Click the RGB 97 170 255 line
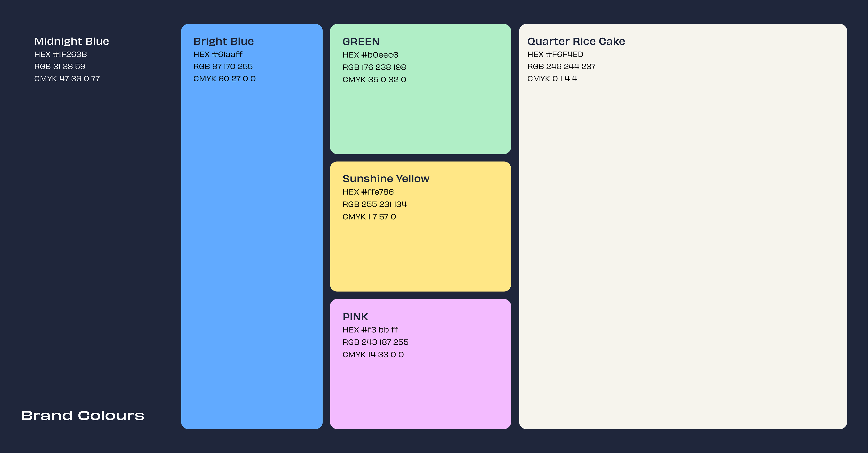This screenshot has width=868, height=453. (x=223, y=67)
